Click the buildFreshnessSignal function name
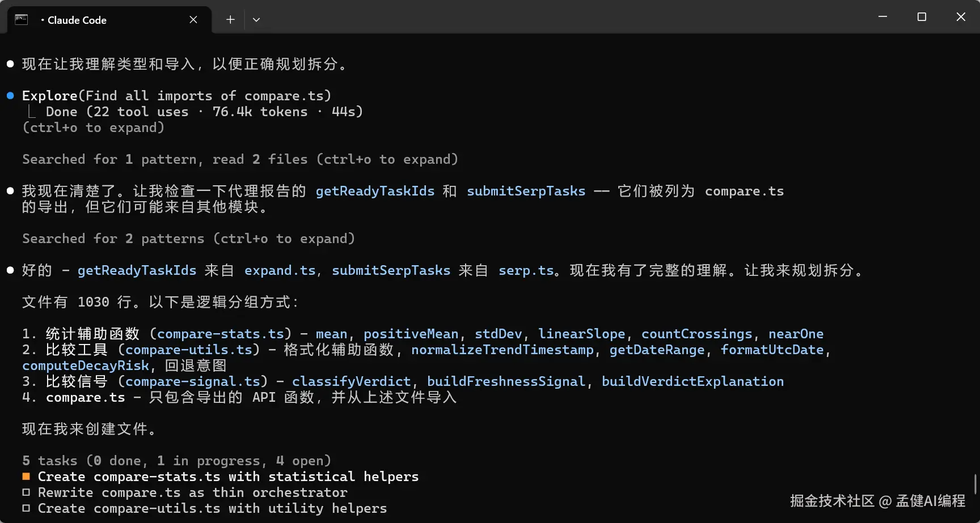980x523 pixels. point(506,381)
